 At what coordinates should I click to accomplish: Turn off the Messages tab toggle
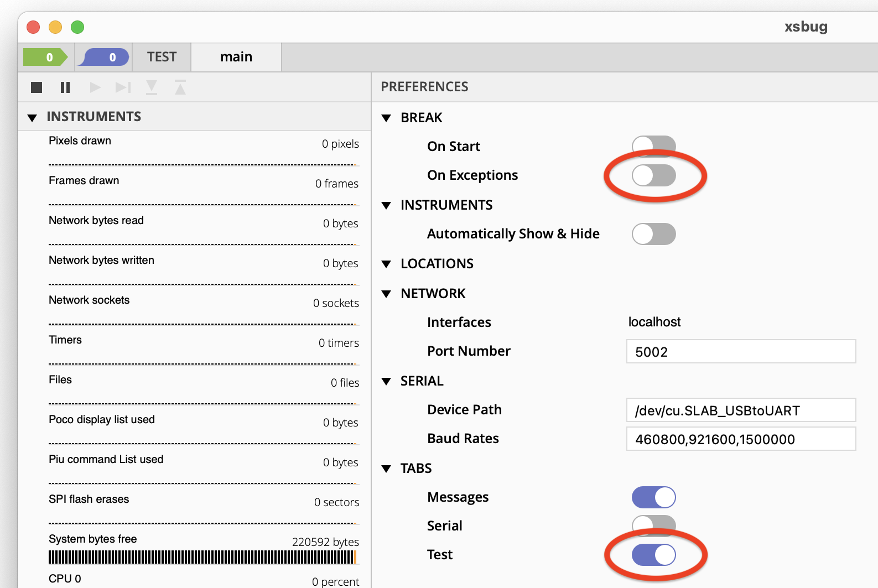[x=653, y=497]
